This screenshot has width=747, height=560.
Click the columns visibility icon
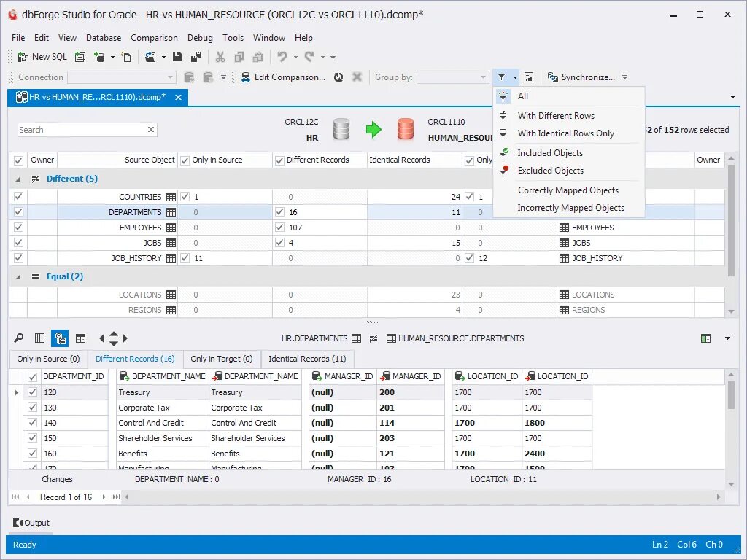[x=39, y=338]
